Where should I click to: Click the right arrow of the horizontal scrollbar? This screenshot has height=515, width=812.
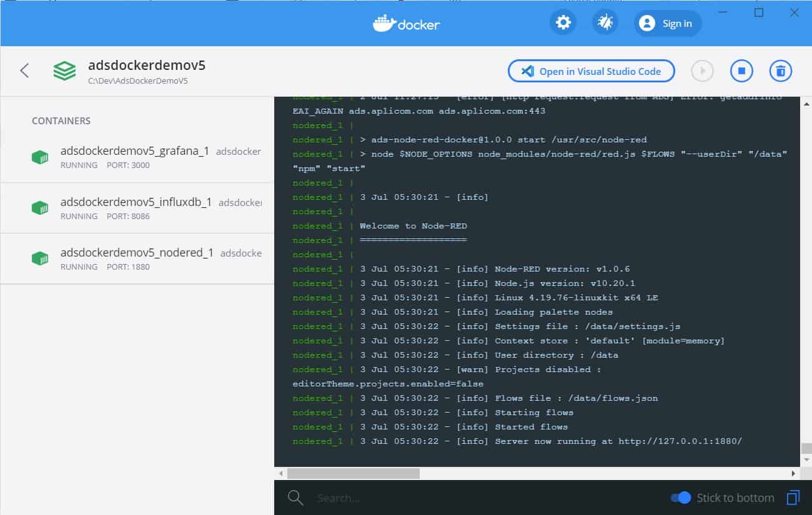[794, 474]
